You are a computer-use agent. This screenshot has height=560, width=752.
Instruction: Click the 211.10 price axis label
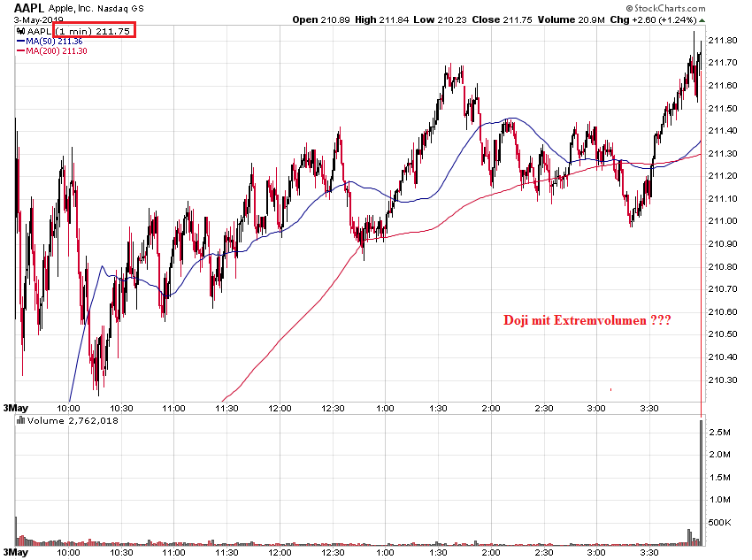(x=722, y=198)
